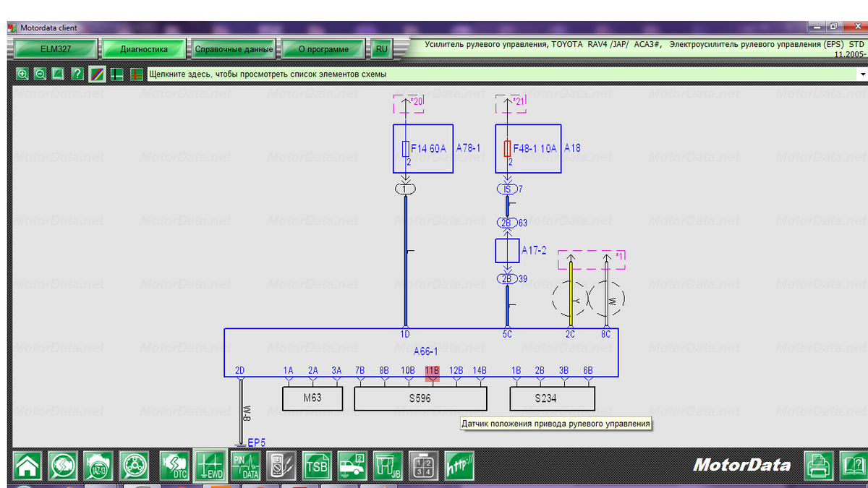Open the engine 1AZ-13 selection icon

tap(98, 465)
